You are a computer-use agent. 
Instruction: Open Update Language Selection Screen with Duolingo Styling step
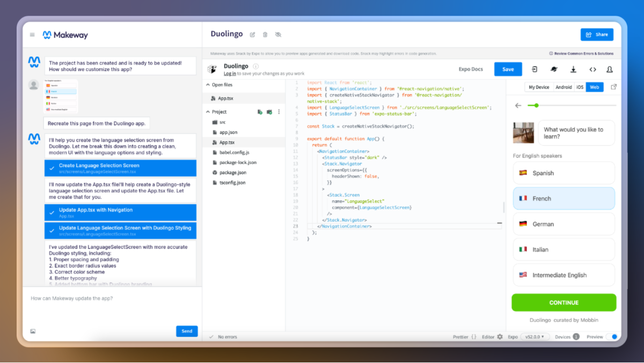click(120, 230)
